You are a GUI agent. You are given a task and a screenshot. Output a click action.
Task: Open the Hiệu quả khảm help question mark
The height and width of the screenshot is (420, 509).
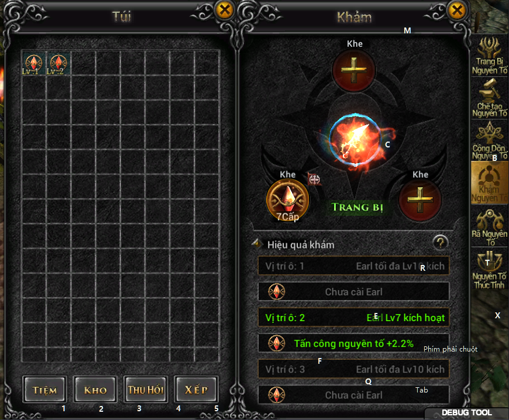tap(440, 242)
